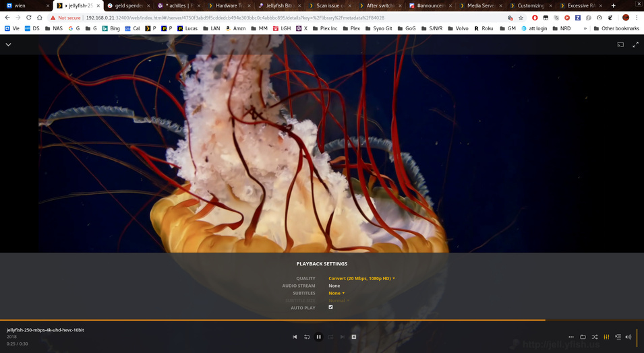Viewport: 644px width, 353px height.
Task: Open the play queue list icon
Action: coord(618,337)
